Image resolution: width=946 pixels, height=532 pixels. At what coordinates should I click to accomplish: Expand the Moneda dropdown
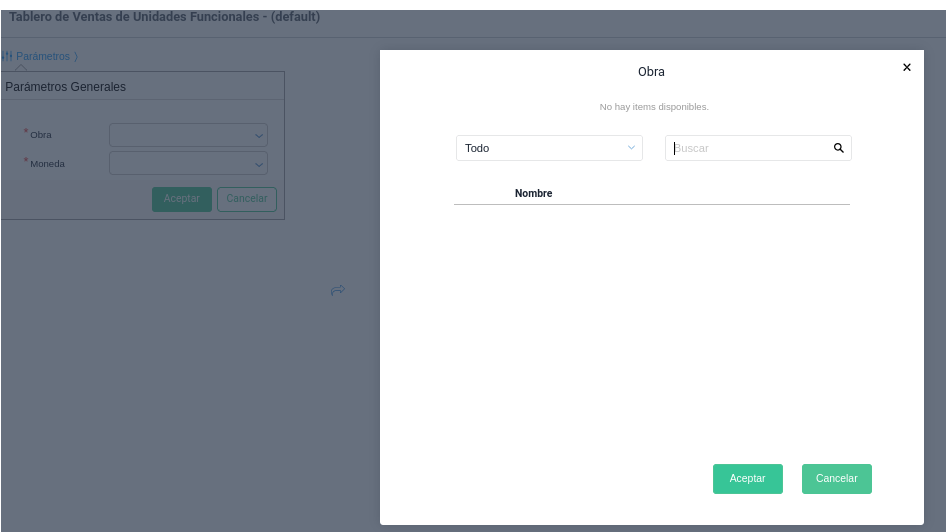pyautogui.click(x=188, y=163)
